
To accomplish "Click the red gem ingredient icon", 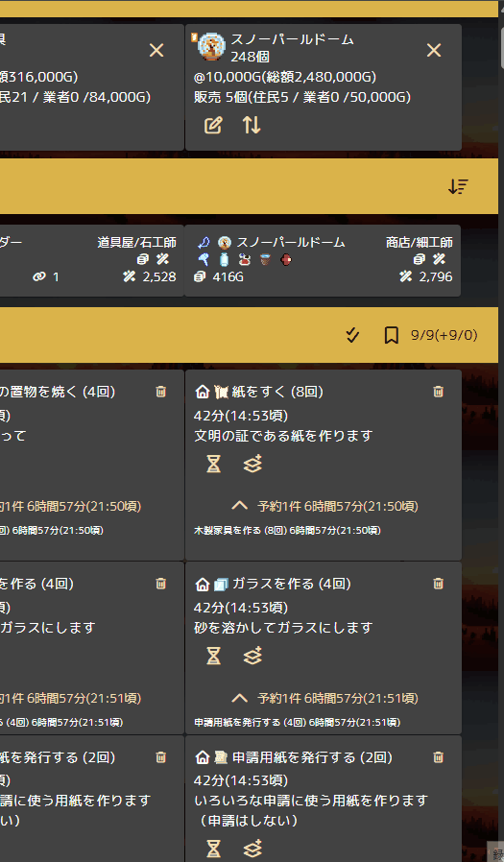I will [286, 259].
